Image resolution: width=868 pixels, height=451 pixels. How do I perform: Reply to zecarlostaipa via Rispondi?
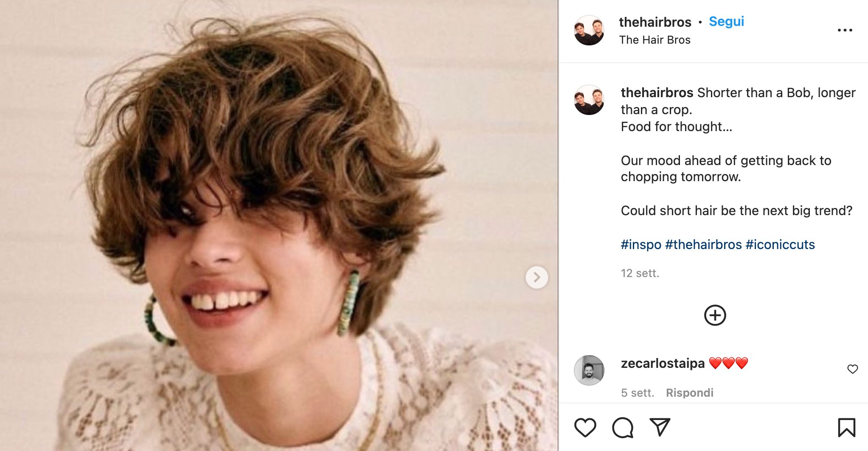coord(689,393)
